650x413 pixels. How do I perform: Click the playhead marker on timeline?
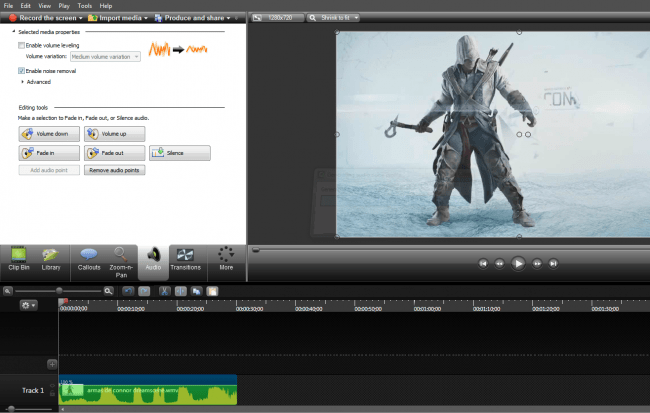click(x=63, y=302)
